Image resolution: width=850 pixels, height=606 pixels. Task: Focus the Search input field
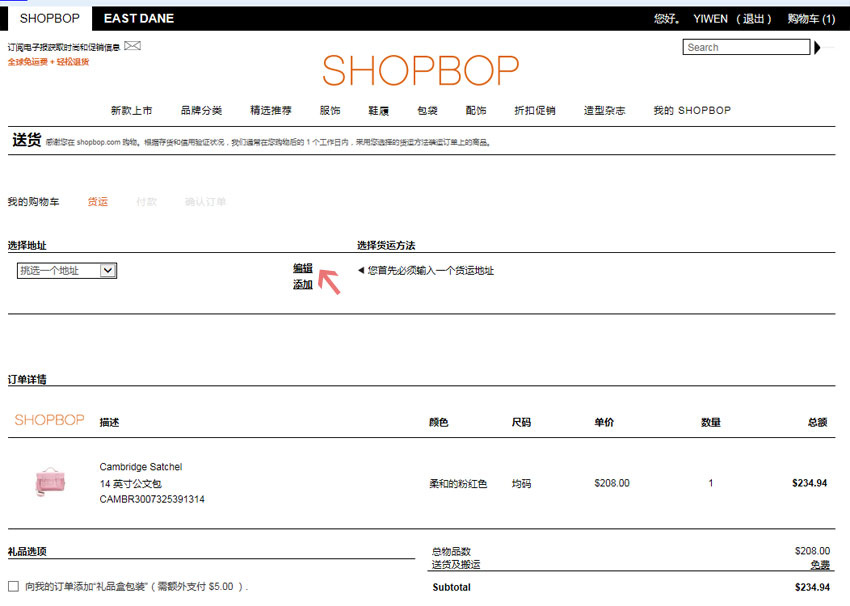click(746, 47)
